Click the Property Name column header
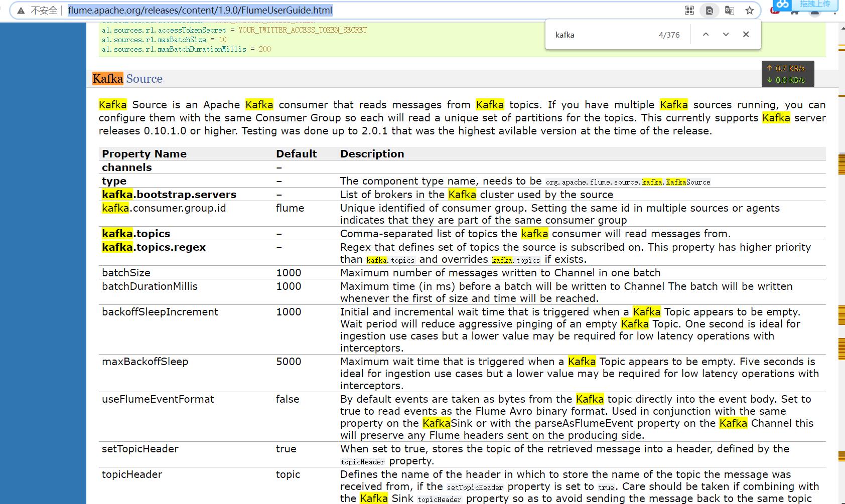 tap(144, 154)
